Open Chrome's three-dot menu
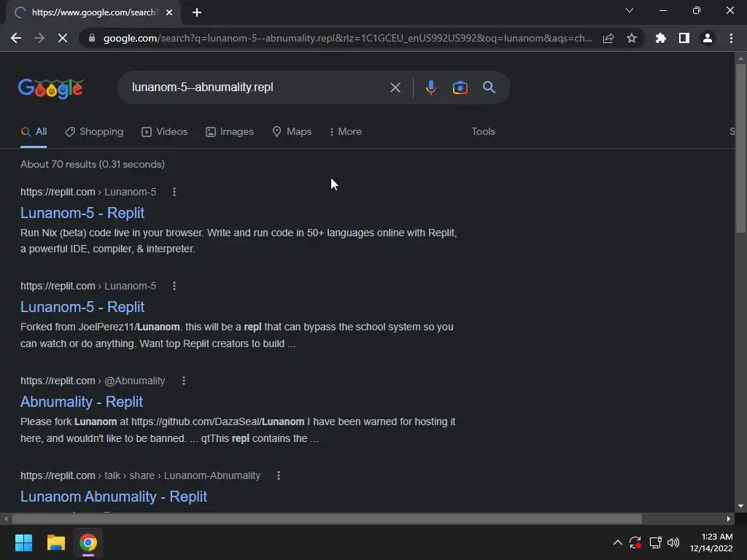The image size is (747, 560). pos(731,38)
